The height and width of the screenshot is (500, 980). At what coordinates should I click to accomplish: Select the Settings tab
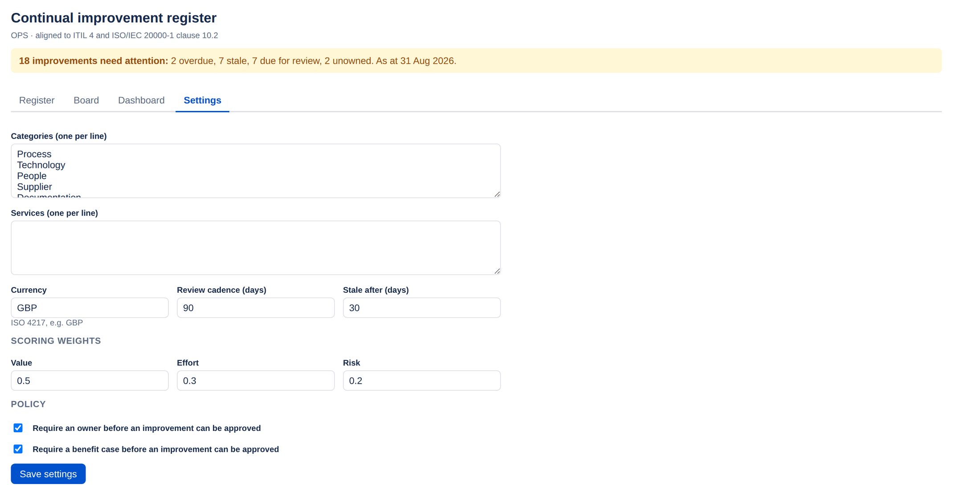[x=202, y=100]
